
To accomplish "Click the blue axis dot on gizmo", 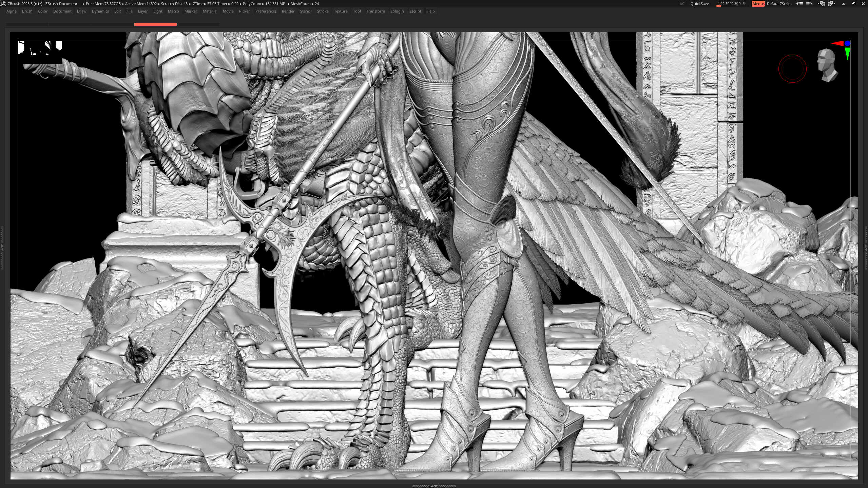I will point(848,43).
